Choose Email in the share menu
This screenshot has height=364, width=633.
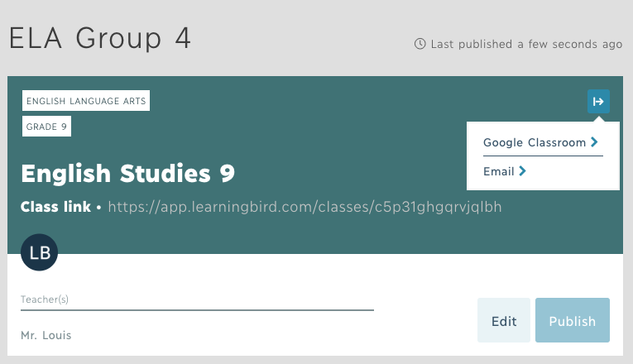[x=505, y=171]
